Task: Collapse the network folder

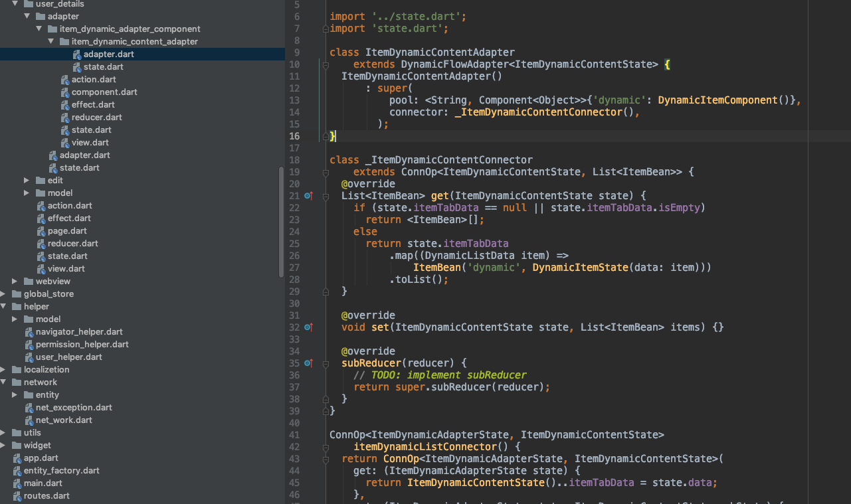Action: pyautogui.click(x=3, y=382)
